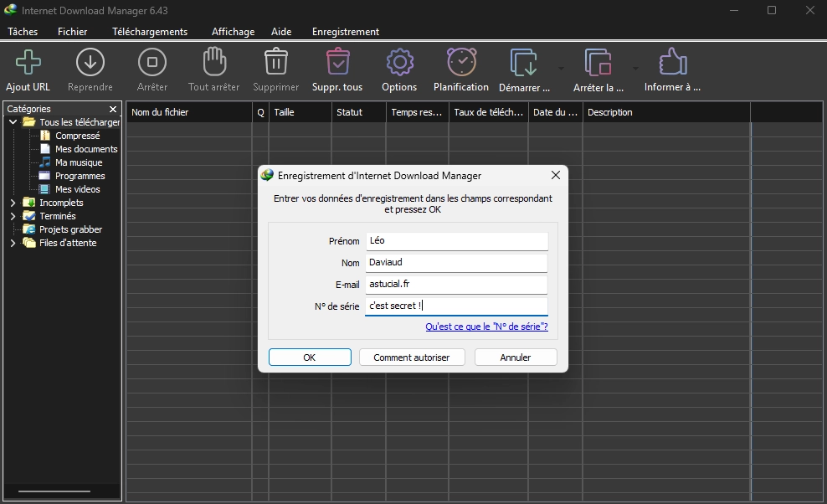Click the Date du... column header
This screenshot has width=827, height=504.
pos(555,112)
